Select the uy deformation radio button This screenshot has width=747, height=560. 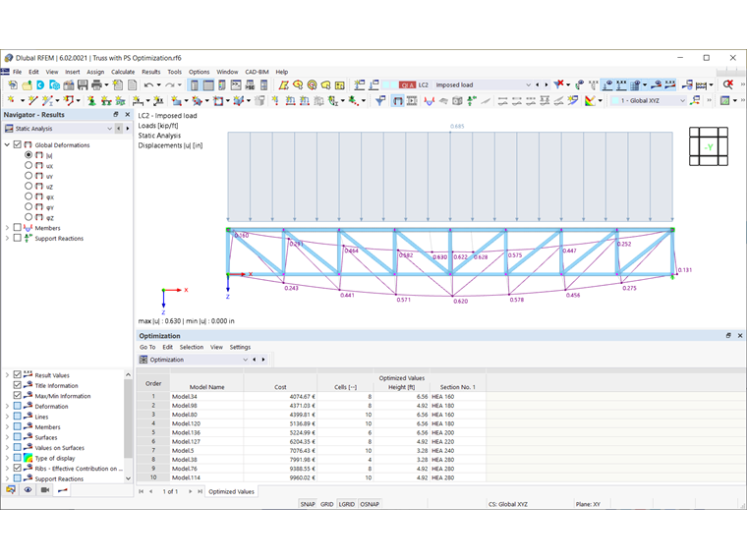point(29,176)
